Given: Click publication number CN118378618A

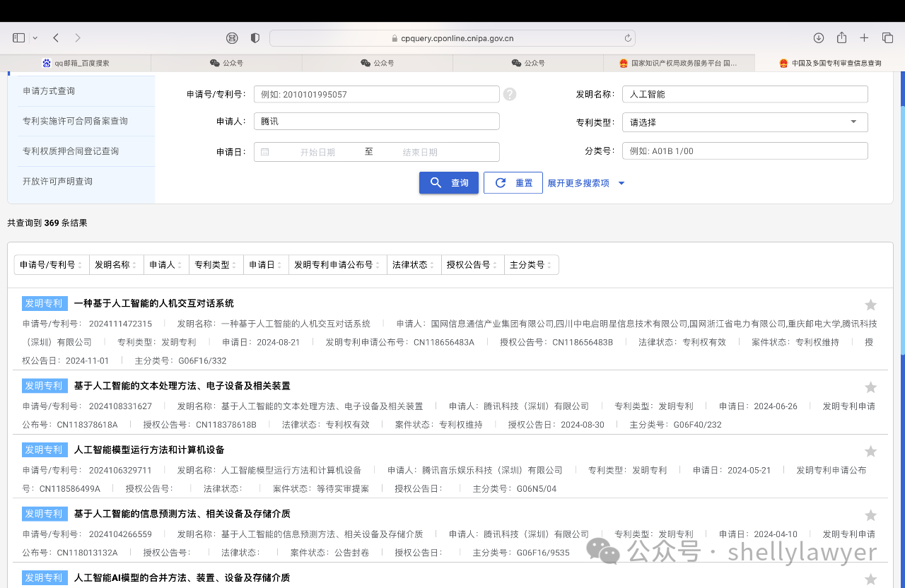Looking at the screenshot, I should (x=88, y=425).
